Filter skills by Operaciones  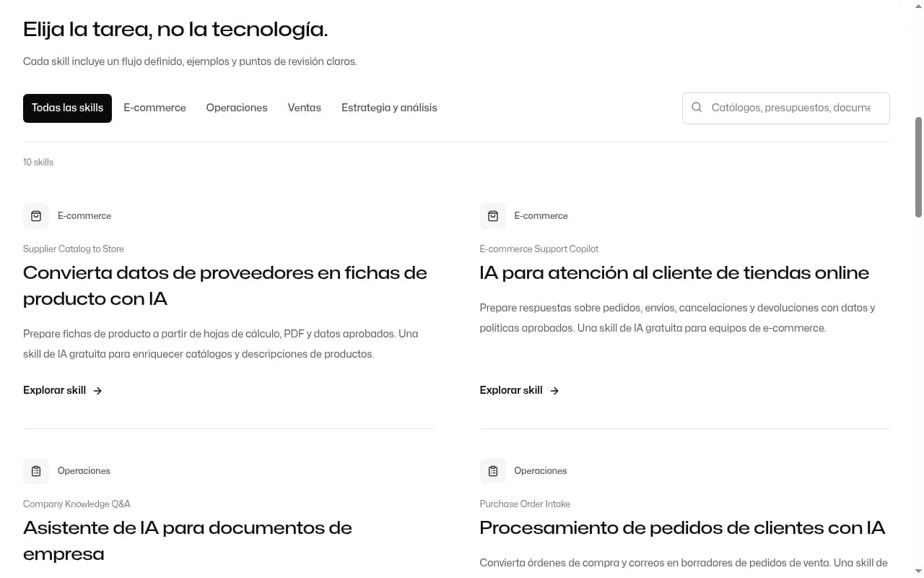[237, 108]
